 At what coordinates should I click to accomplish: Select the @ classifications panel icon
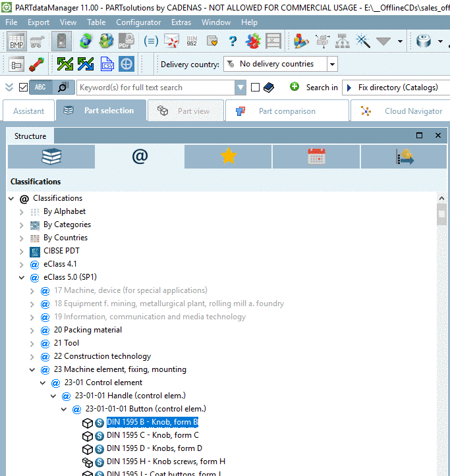140,156
